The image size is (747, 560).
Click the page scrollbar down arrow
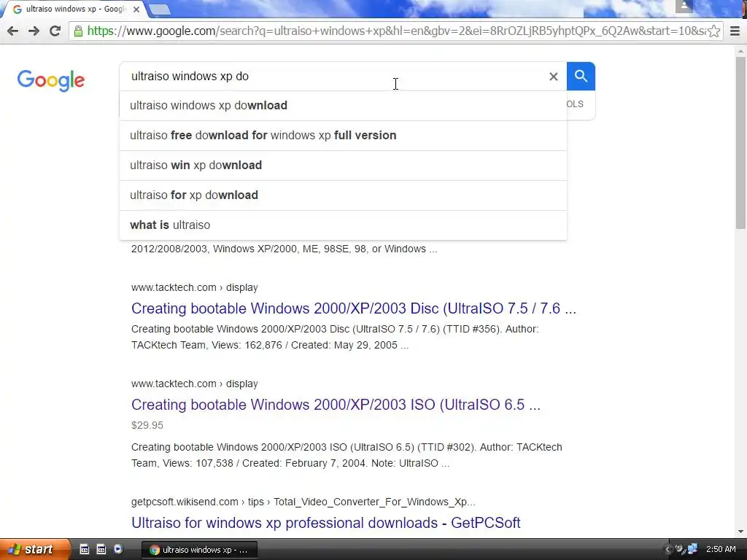click(741, 532)
